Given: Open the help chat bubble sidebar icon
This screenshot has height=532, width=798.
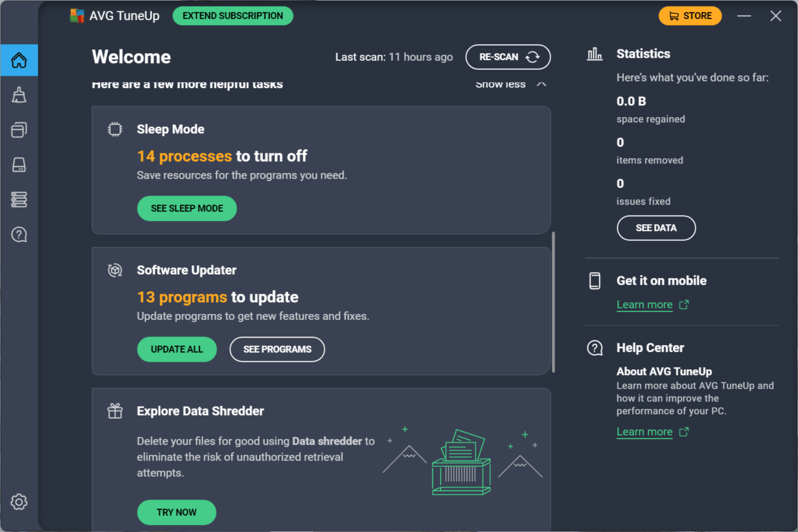Looking at the screenshot, I should (x=19, y=235).
